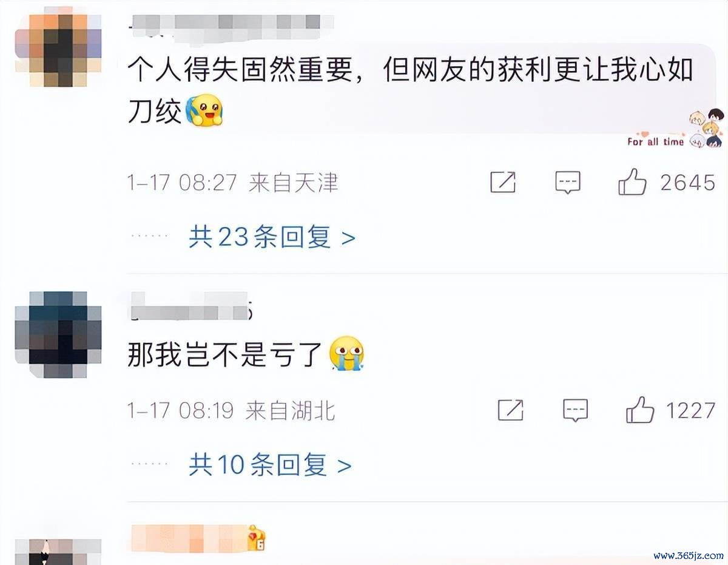The height and width of the screenshot is (565, 728).
Task: Tap the crying-smiling emoji after 刀绞
Action: pos(204,110)
